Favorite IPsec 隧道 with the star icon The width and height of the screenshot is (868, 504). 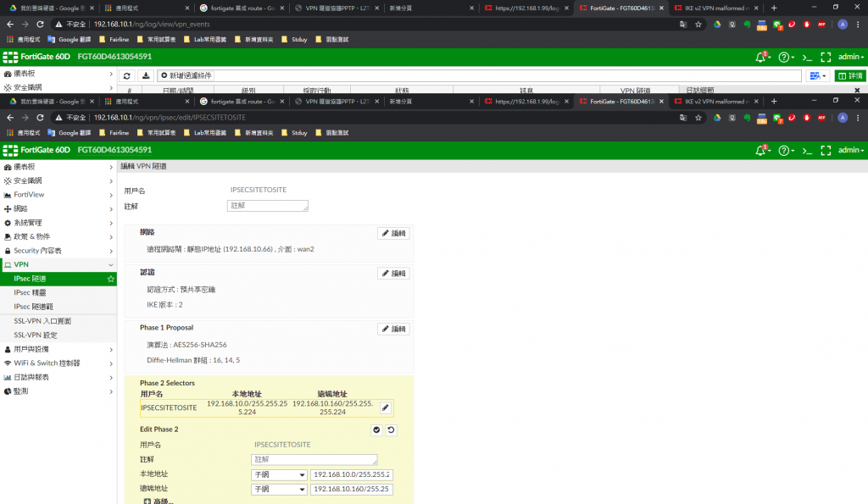click(x=111, y=279)
